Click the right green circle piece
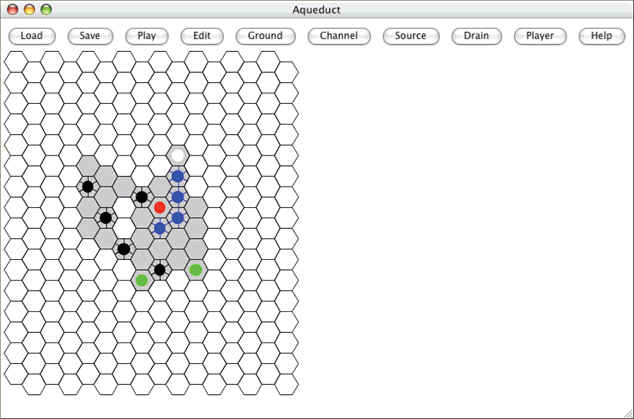The width and height of the screenshot is (634, 419). click(196, 270)
